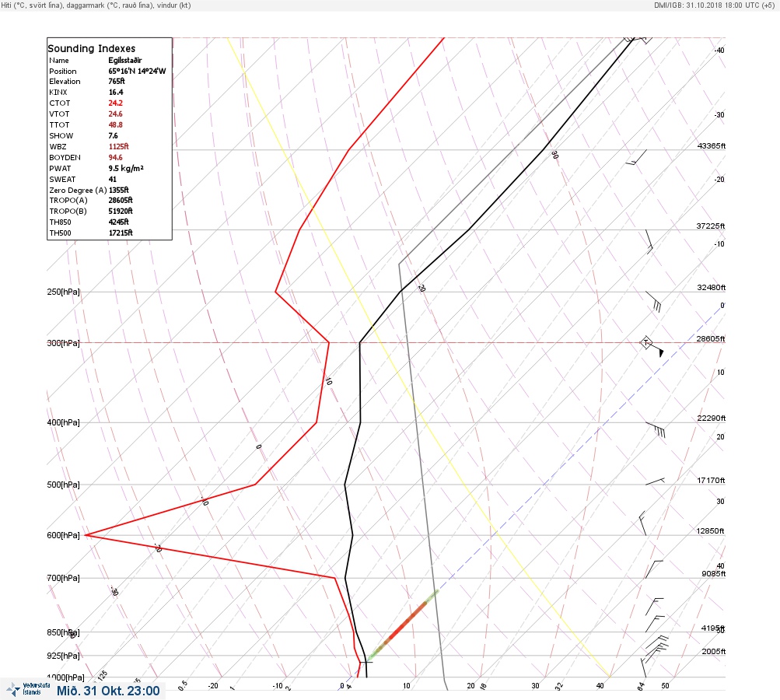Click the VTOT value 24.6
The height and width of the screenshot is (700, 780).
[115, 114]
